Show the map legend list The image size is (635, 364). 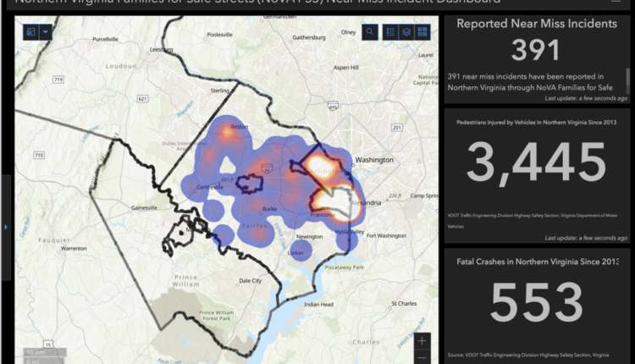[x=390, y=32]
